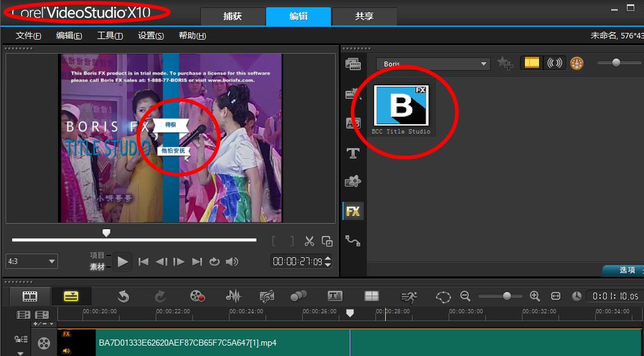Switch to the 捕获 (Capture) tab
Screen dimensions: 644x356
233,16
